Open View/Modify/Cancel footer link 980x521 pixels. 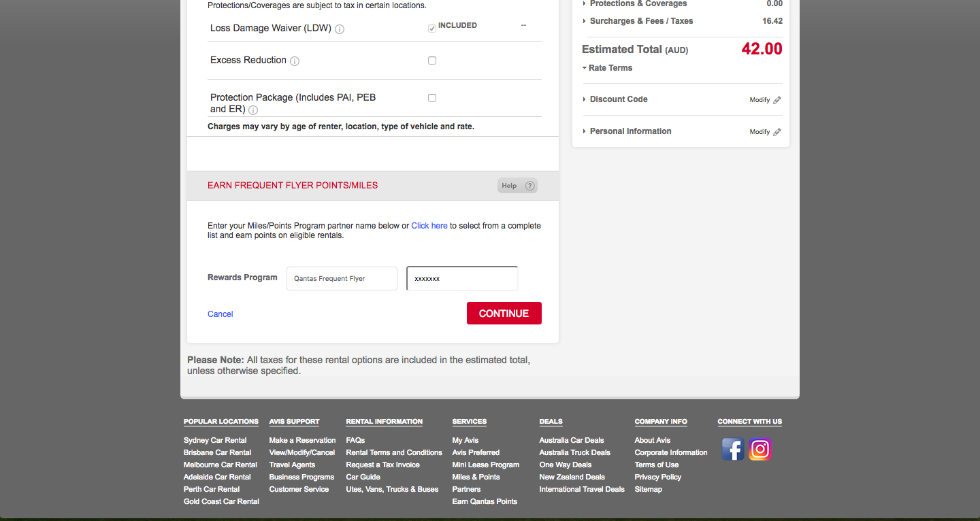point(302,452)
